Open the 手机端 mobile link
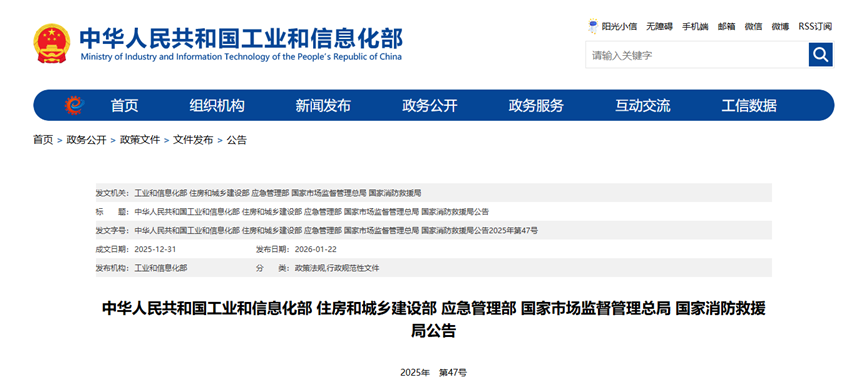 695,27
